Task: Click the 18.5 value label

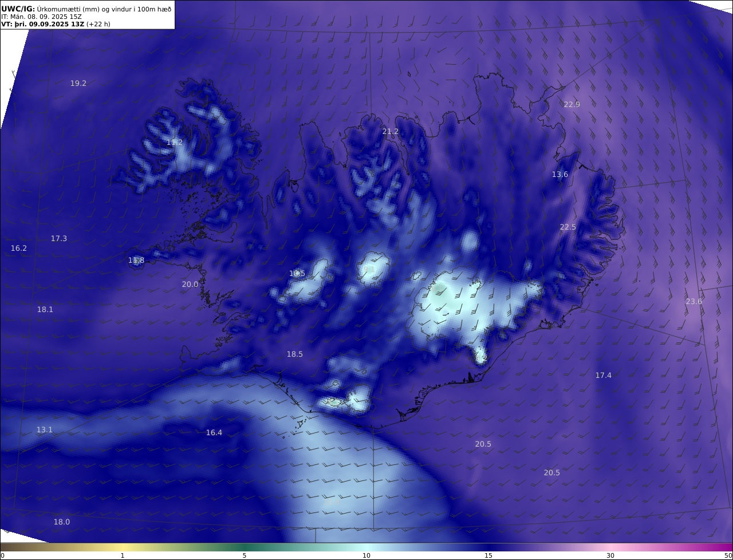Action: pyautogui.click(x=295, y=354)
